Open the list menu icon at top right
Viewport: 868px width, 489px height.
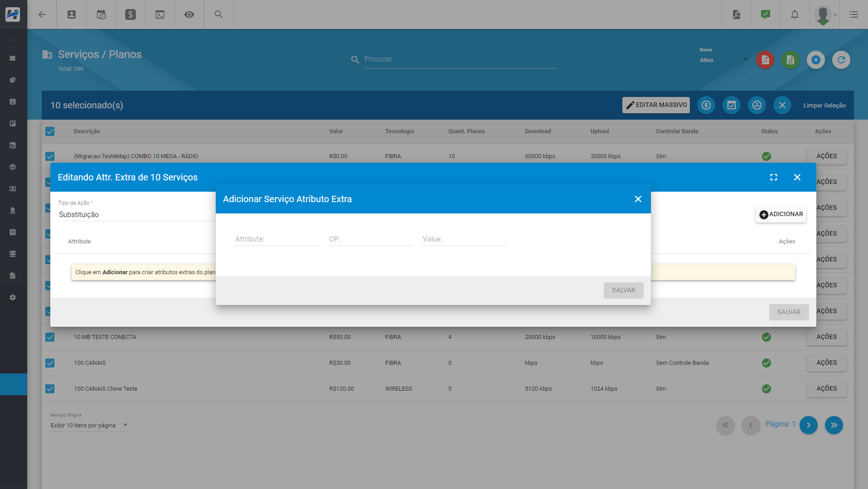[853, 15]
